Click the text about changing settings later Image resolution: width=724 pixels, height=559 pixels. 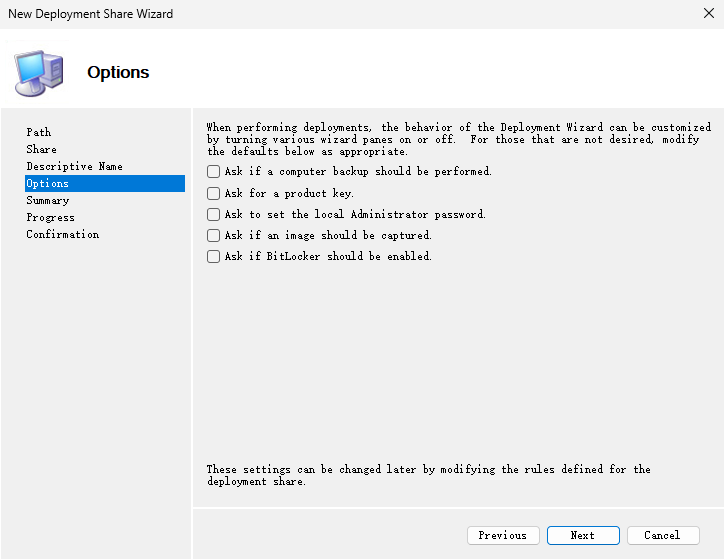(428, 475)
